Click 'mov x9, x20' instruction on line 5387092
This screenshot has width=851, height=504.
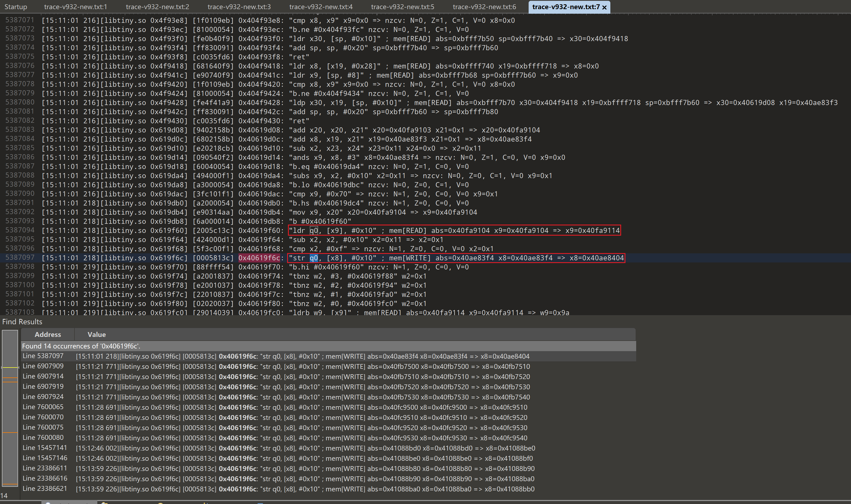point(316,212)
